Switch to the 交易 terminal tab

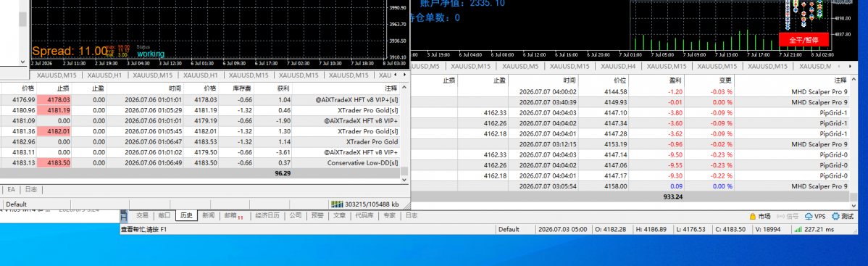coord(142,216)
